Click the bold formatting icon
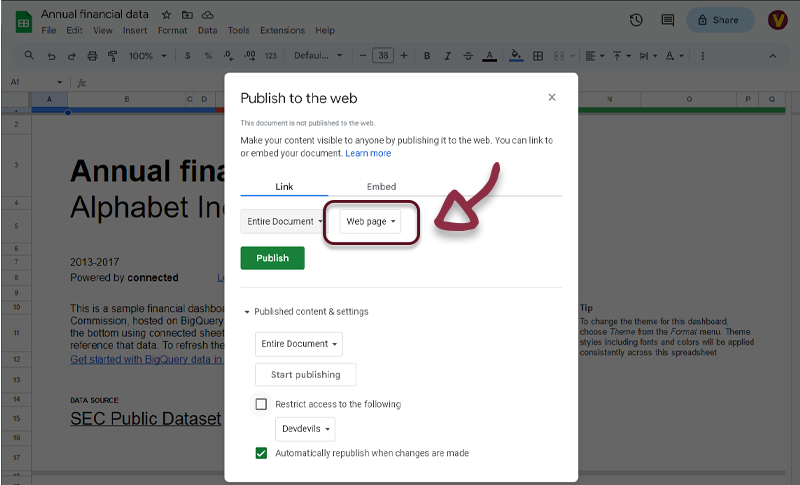Screen dimensions: 800x485 tap(427, 56)
